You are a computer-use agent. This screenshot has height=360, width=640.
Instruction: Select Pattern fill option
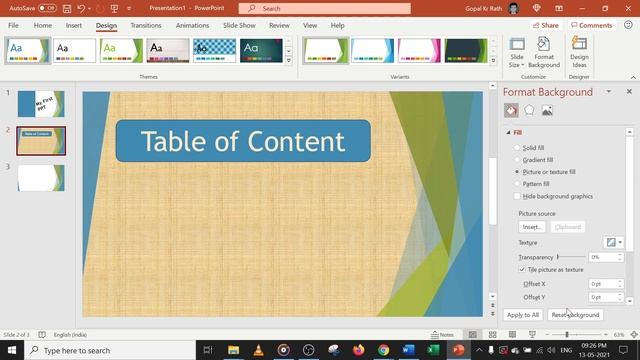click(x=517, y=184)
